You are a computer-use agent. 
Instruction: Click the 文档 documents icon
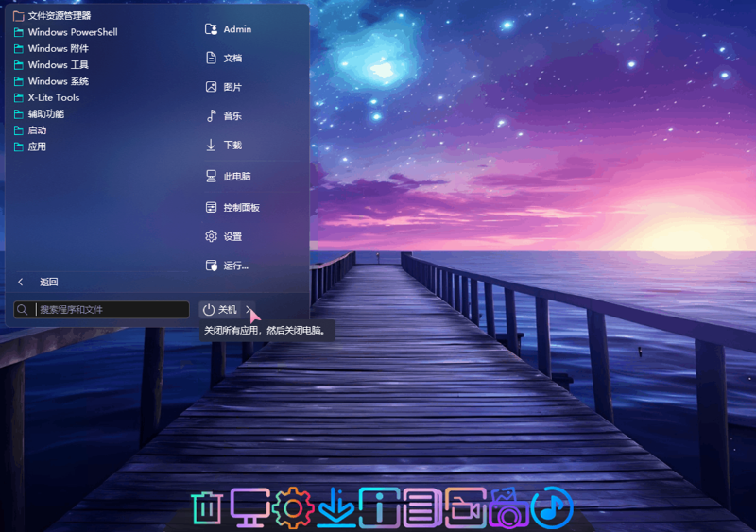coord(211,59)
